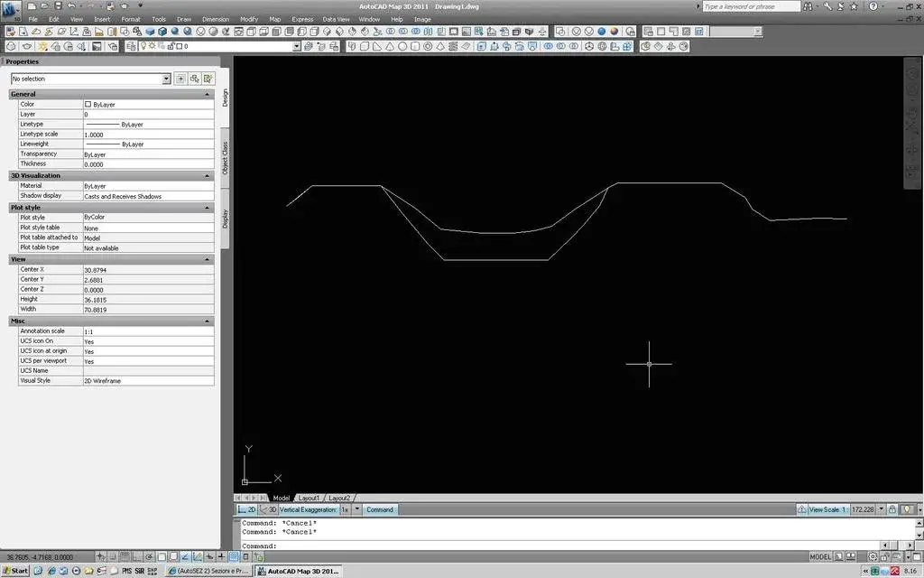This screenshot has height=578, width=924.
Task: Click the Plot printer icon in the title bar
Action: (110, 6)
